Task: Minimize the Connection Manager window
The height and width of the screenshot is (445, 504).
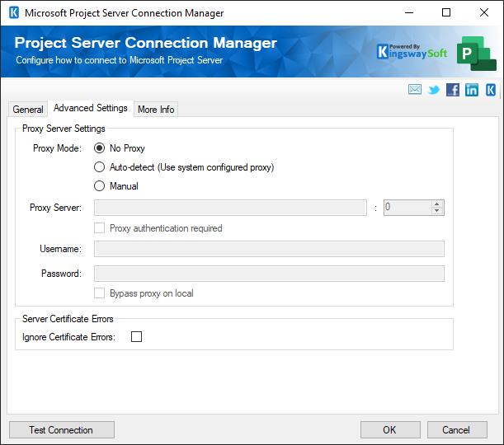Action: pyautogui.click(x=409, y=13)
